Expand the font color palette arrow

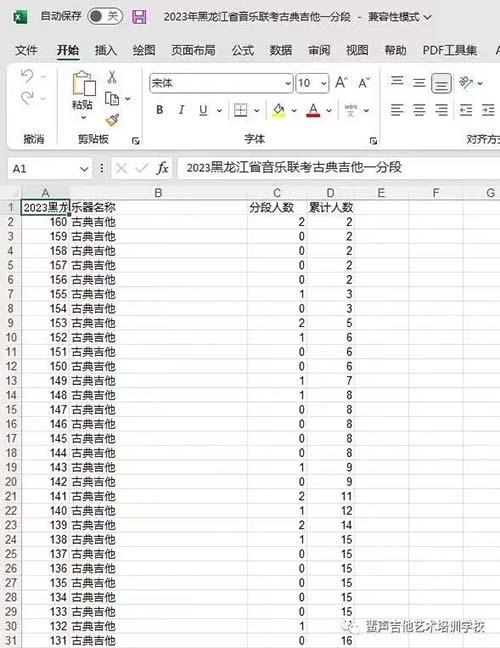click(x=329, y=110)
